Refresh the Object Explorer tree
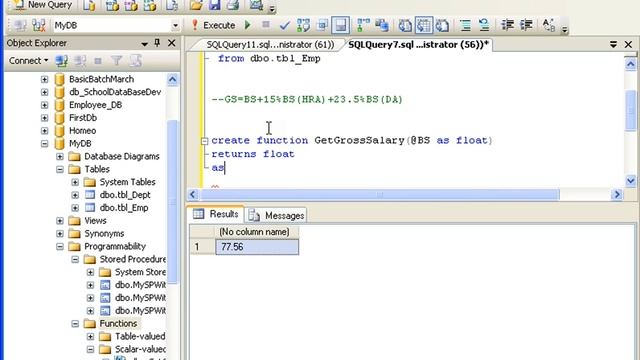Viewport: 640px width, 360px height. [136, 61]
